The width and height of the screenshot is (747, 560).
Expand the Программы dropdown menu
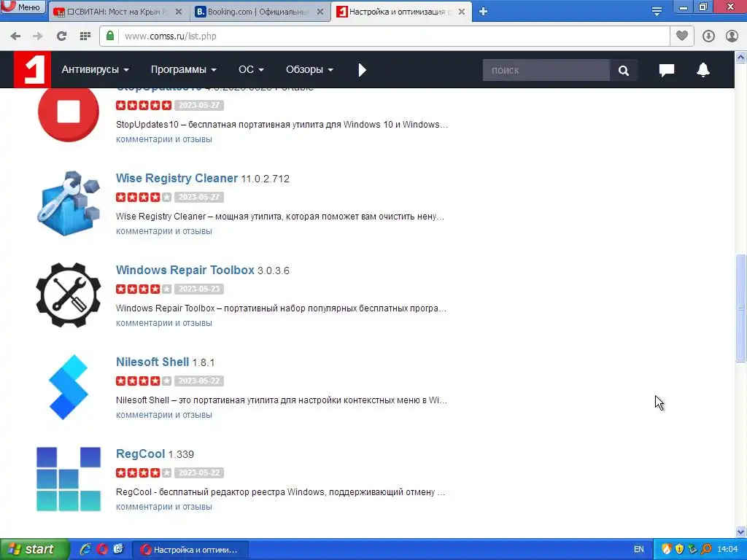pos(183,69)
